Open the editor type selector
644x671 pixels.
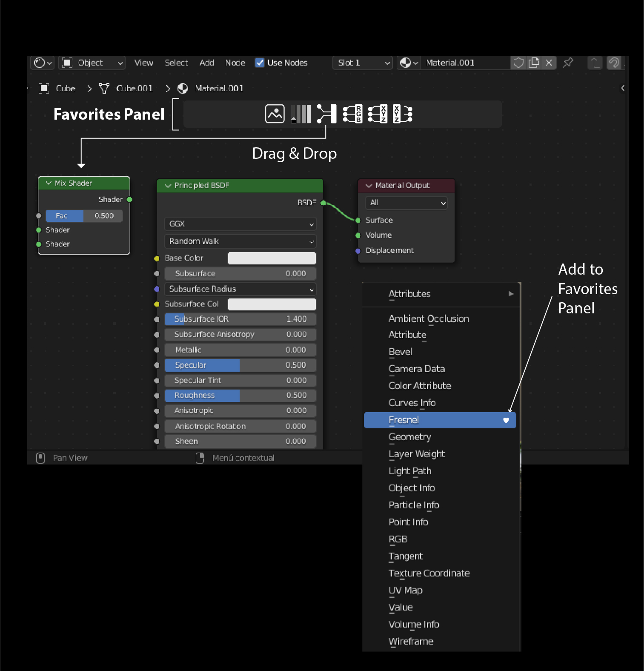click(x=43, y=63)
